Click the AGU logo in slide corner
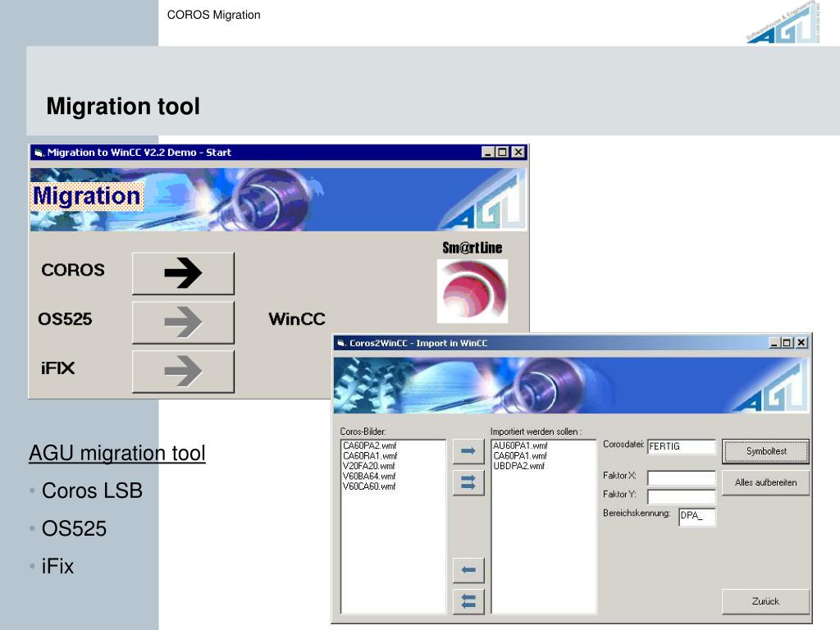Screen dimensions: 840x630 tap(782, 24)
